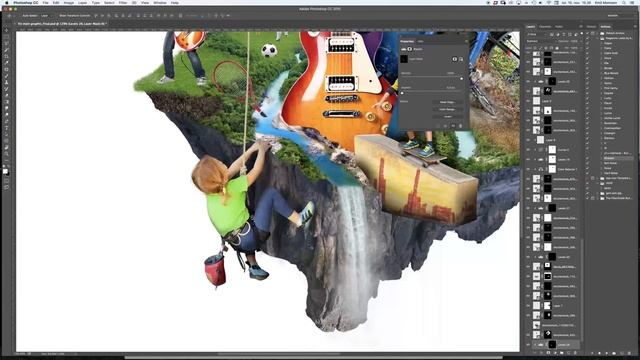Click the Density slider handle
Screen dimensions: 640x360
[462, 79]
